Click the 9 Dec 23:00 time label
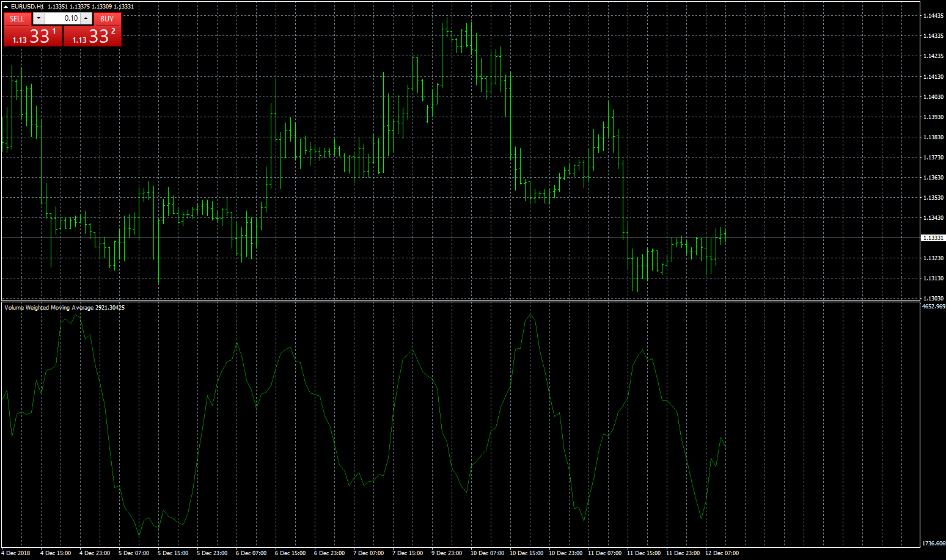 tap(447, 553)
